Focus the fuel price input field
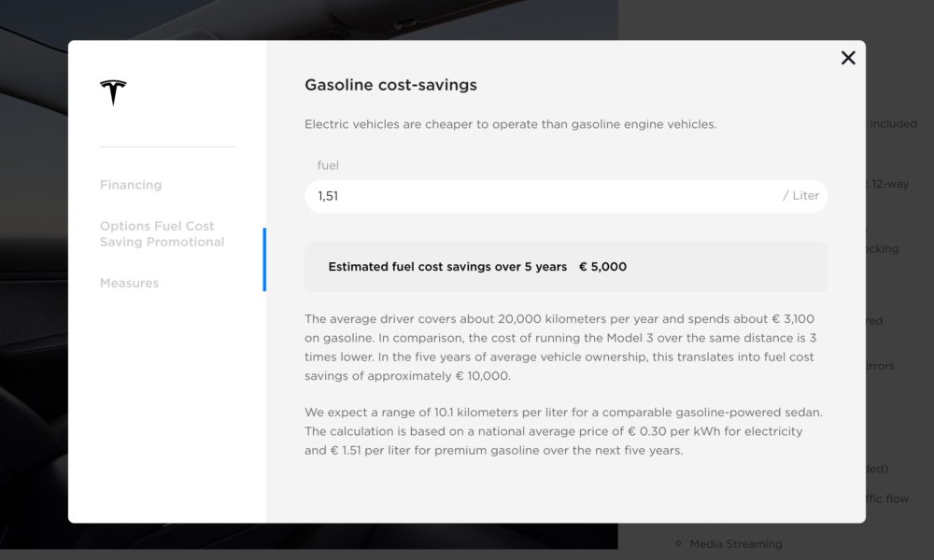Screen dimensions: 934x560 tap(566, 196)
